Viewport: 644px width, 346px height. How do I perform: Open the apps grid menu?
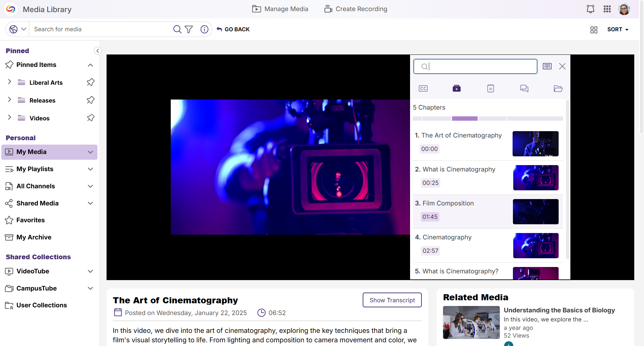(x=607, y=9)
